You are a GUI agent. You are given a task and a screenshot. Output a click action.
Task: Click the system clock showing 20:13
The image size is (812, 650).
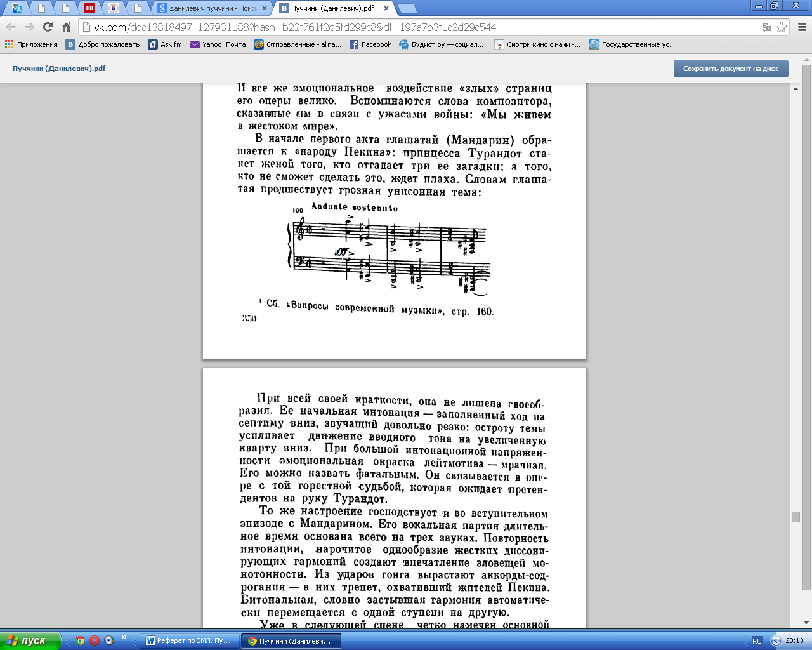pos(794,640)
